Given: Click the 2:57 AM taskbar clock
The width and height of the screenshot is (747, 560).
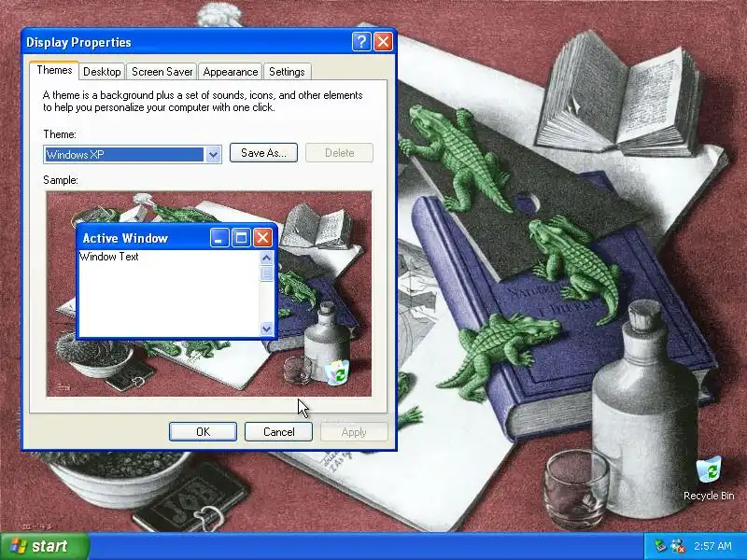Looking at the screenshot, I should pyautogui.click(x=712, y=546).
